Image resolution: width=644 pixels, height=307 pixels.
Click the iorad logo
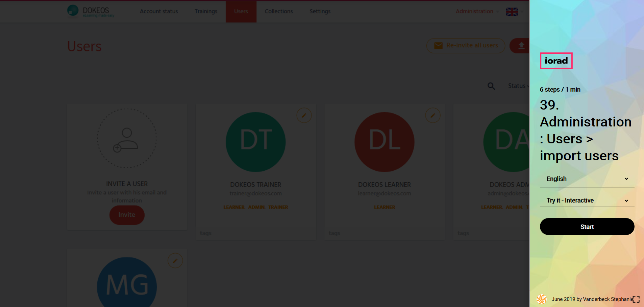(x=556, y=61)
